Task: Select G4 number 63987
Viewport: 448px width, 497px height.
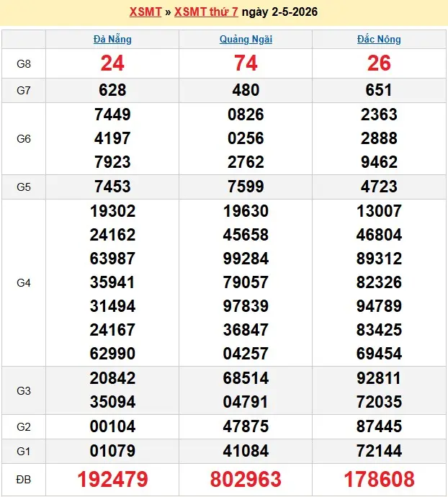Action: coord(112,259)
